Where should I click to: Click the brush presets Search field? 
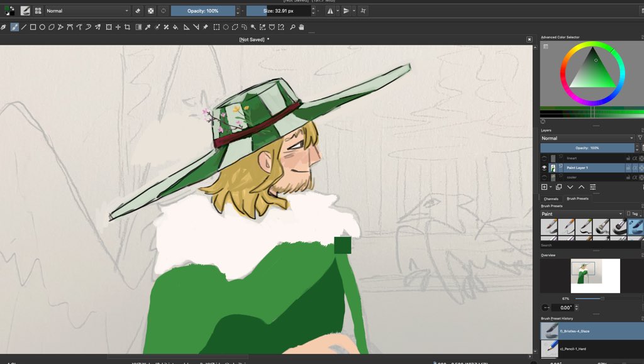(590, 245)
